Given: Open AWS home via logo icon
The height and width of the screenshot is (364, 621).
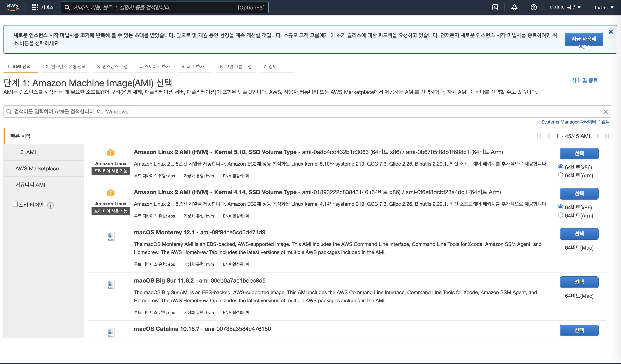Looking at the screenshot, I should click(12, 7).
